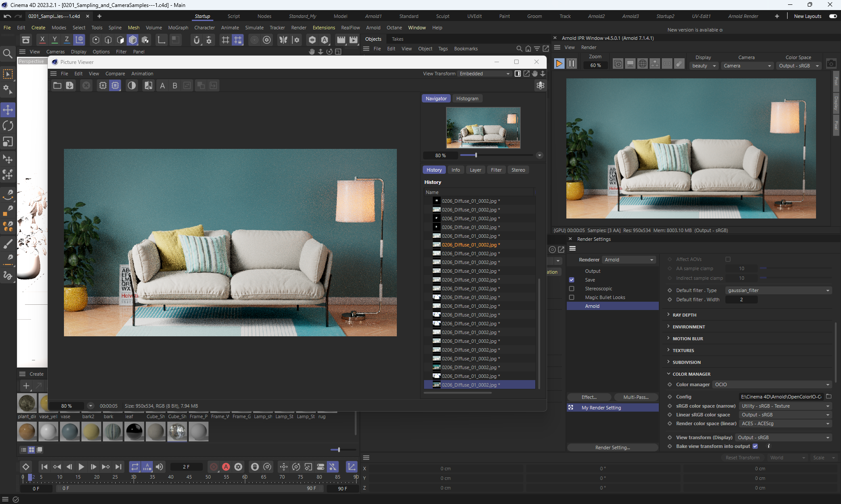Click the Navigator zoom slider
The width and height of the screenshot is (841, 504).
pyautogui.click(x=476, y=155)
